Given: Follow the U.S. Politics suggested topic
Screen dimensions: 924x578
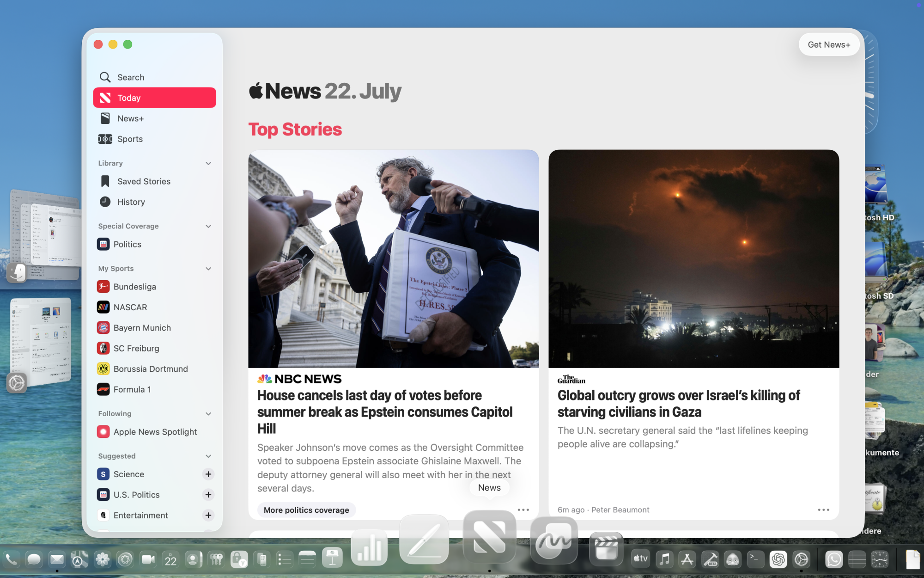Looking at the screenshot, I should tap(208, 495).
